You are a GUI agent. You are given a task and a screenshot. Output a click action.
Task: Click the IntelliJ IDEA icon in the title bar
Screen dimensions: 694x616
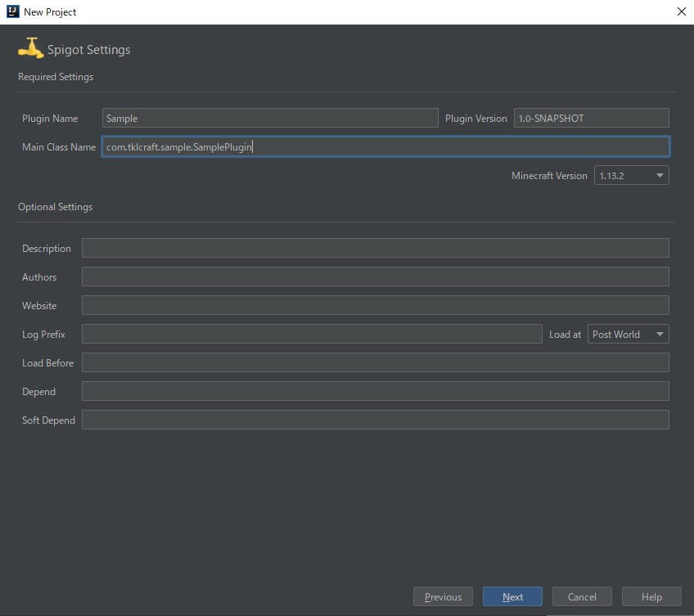(11, 11)
